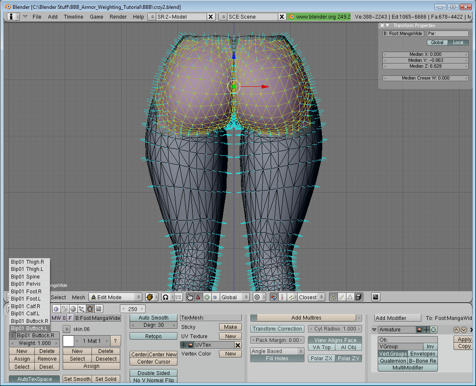Toggle the 3D manipulator hand icon
The height and width of the screenshot is (386, 476).
pos(190,297)
